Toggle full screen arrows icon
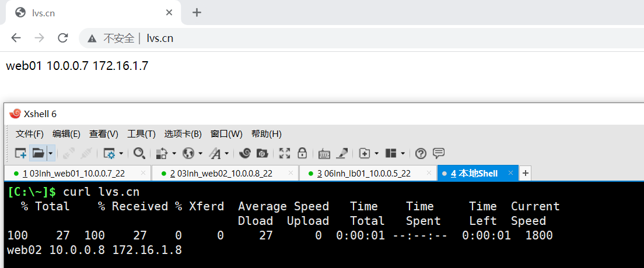Screen dimensions: 644x268 point(285,153)
